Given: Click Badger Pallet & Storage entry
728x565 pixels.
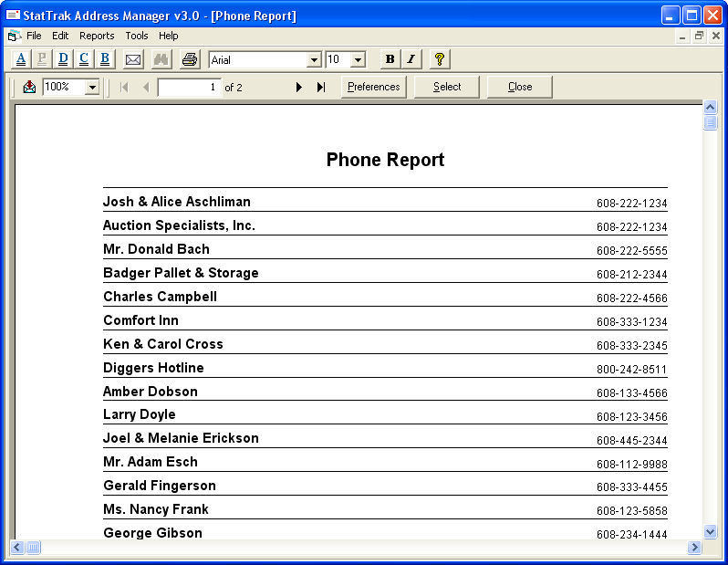Looking at the screenshot, I should (x=181, y=273).
